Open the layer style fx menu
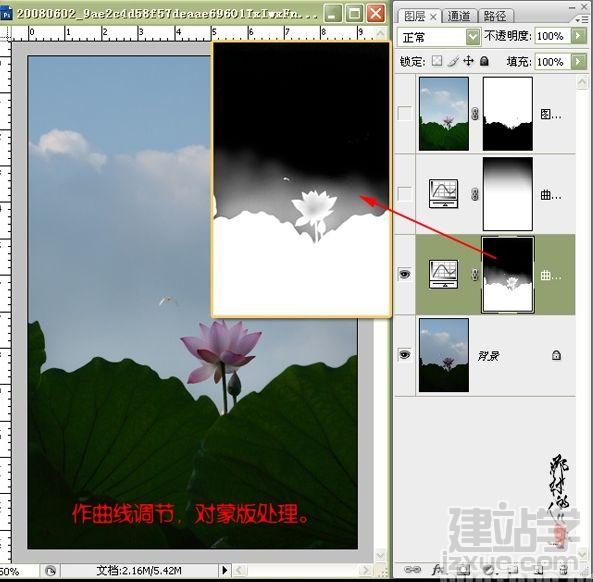 pos(438,569)
